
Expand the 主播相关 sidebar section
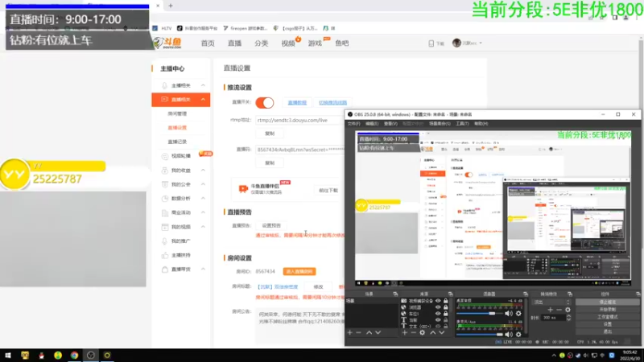[203, 85]
